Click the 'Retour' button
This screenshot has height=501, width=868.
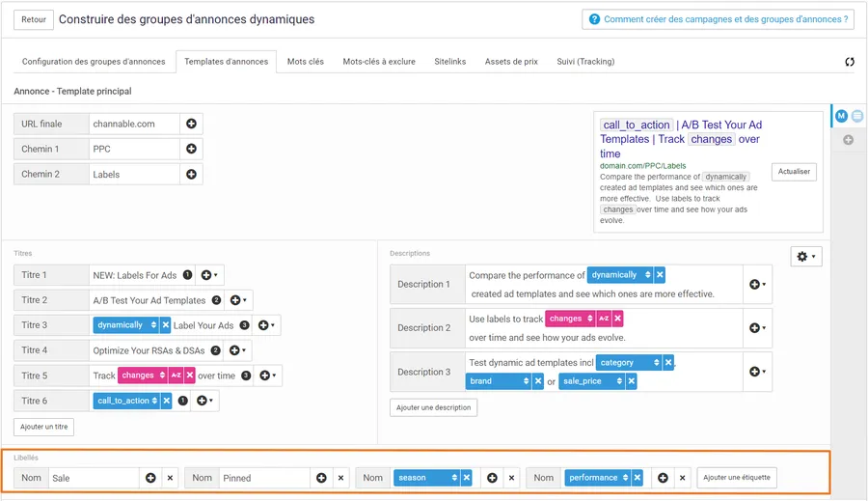(34, 19)
